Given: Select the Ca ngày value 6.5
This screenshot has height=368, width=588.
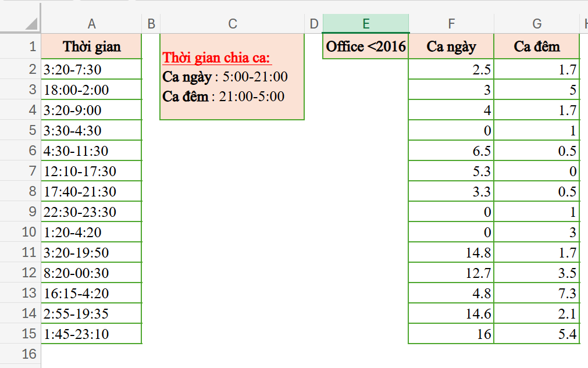Looking at the screenshot, I should (x=451, y=151).
